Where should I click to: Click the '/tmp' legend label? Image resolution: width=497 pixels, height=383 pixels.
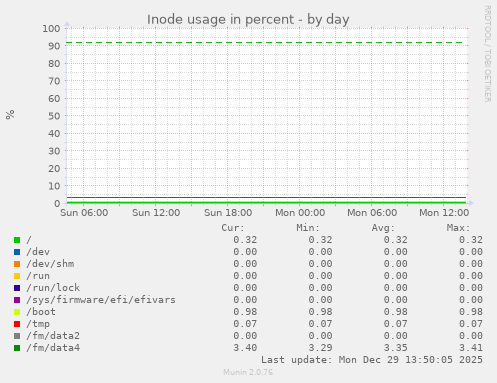click(38, 324)
